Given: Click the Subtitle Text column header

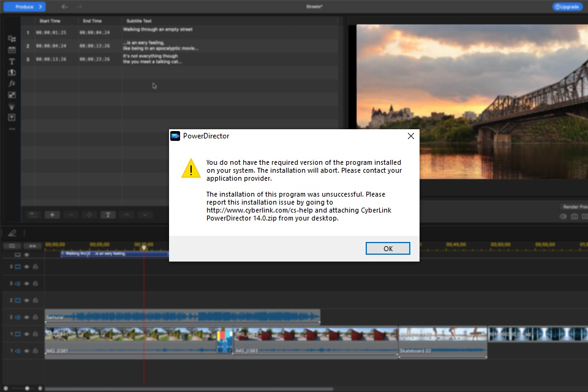Looking at the screenshot, I should pyautogui.click(x=139, y=21).
